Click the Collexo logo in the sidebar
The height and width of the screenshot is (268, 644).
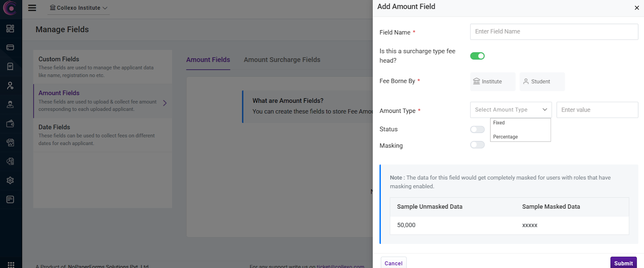pyautogui.click(x=10, y=8)
